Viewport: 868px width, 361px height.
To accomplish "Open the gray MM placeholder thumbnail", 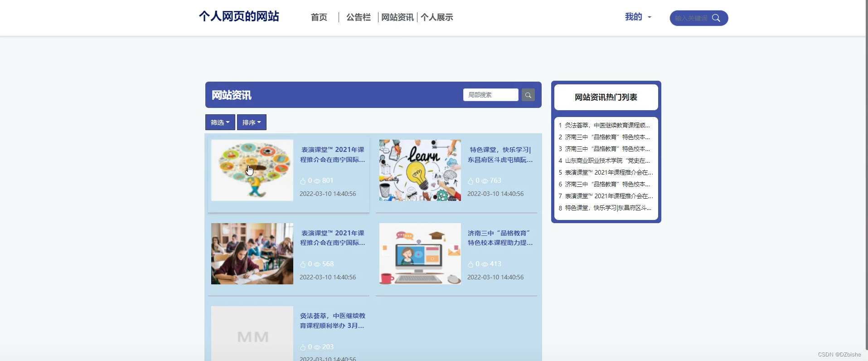I will (252, 334).
